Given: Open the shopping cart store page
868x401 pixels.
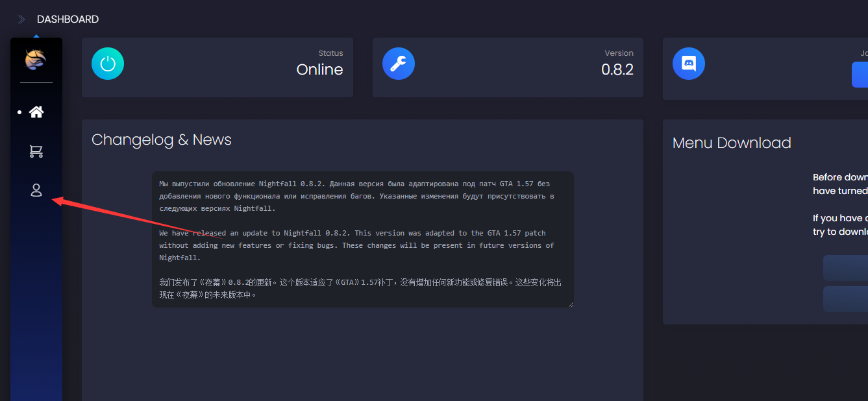Looking at the screenshot, I should click(x=36, y=151).
